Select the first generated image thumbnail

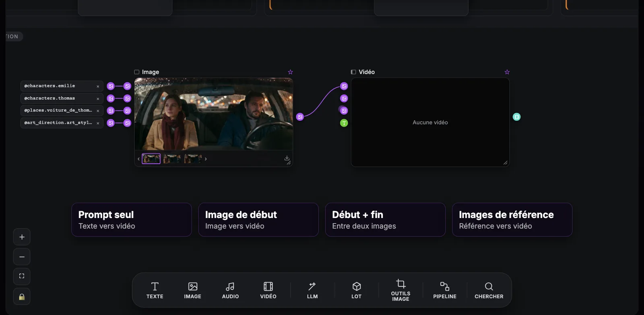click(x=151, y=159)
